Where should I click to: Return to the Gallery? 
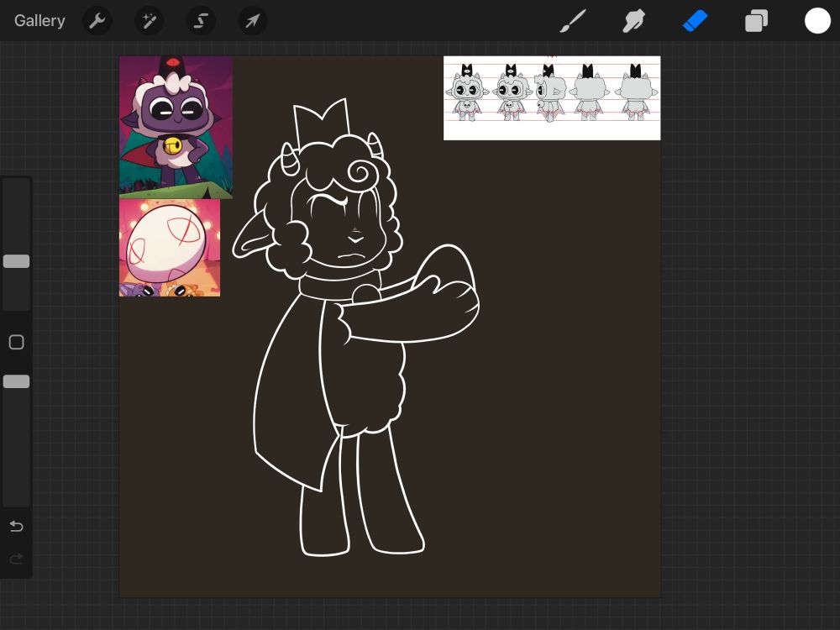[39, 21]
